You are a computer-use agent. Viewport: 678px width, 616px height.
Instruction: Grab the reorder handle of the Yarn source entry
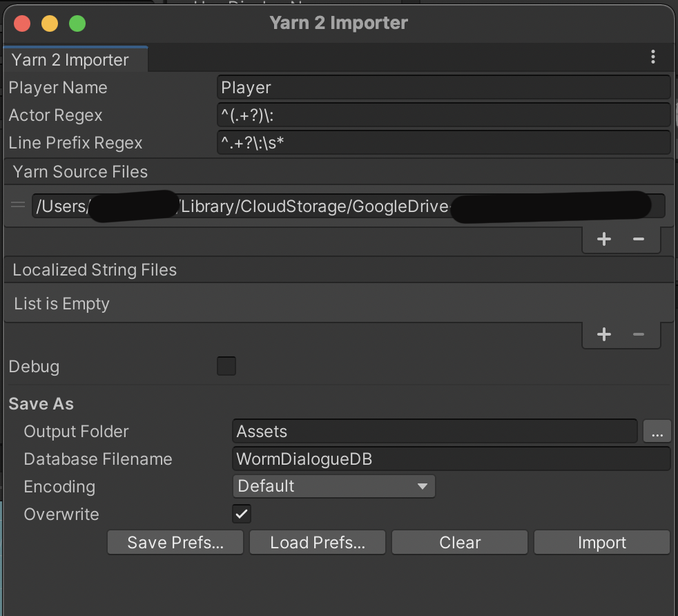tap(18, 204)
